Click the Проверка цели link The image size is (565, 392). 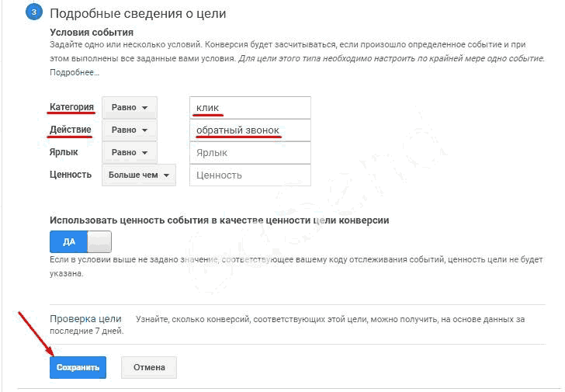(x=85, y=319)
